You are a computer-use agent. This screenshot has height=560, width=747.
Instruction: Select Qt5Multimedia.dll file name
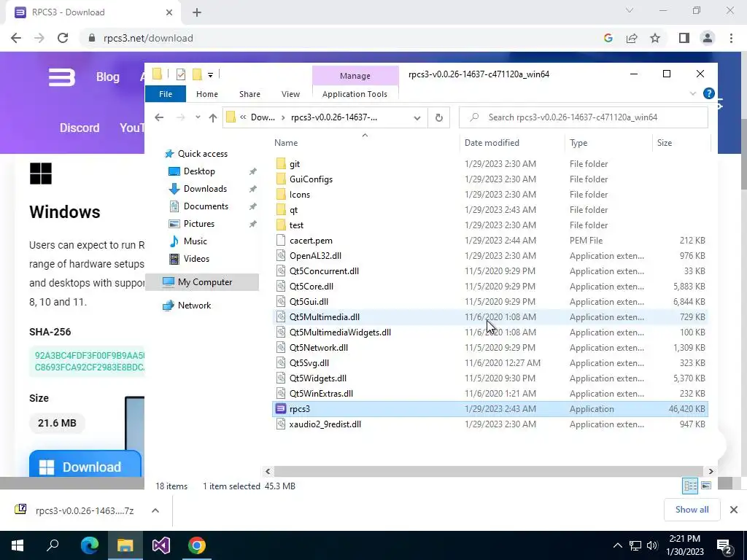325,317
